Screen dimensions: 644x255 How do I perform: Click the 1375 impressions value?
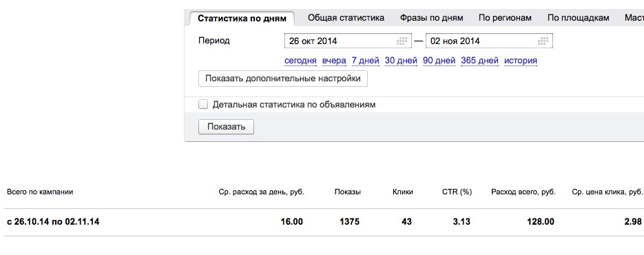pyautogui.click(x=349, y=222)
